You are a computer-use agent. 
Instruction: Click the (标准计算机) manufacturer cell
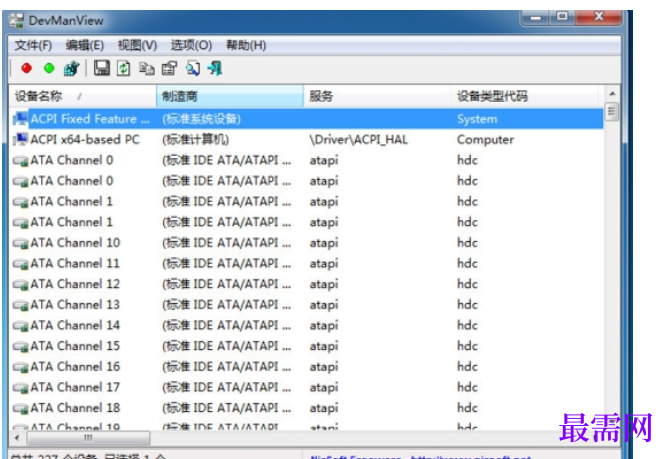pyautogui.click(x=196, y=139)
